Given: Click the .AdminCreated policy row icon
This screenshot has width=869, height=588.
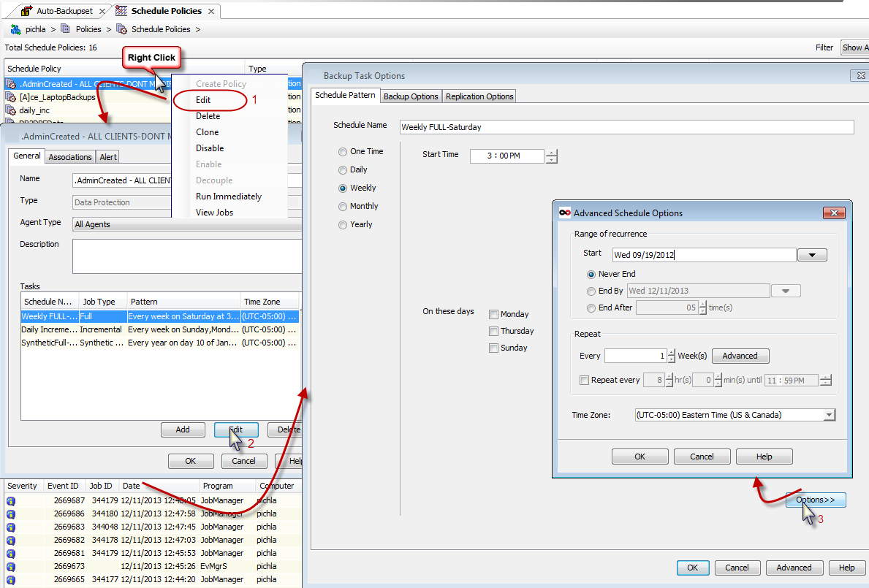Looking at the screenshot, I should pyautogui.click(x=10, y=83).
